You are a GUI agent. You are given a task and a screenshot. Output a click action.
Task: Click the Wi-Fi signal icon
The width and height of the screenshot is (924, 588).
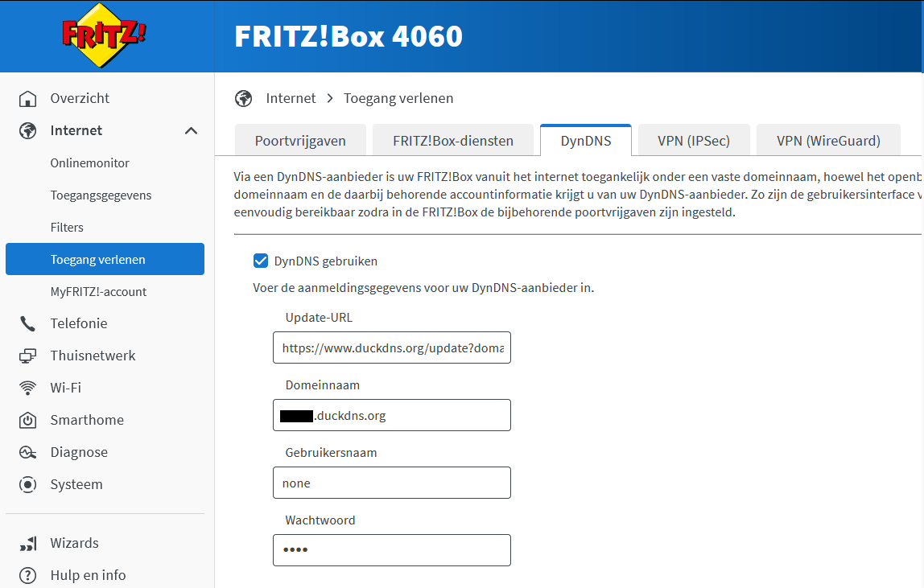click(x=27, y=388)
